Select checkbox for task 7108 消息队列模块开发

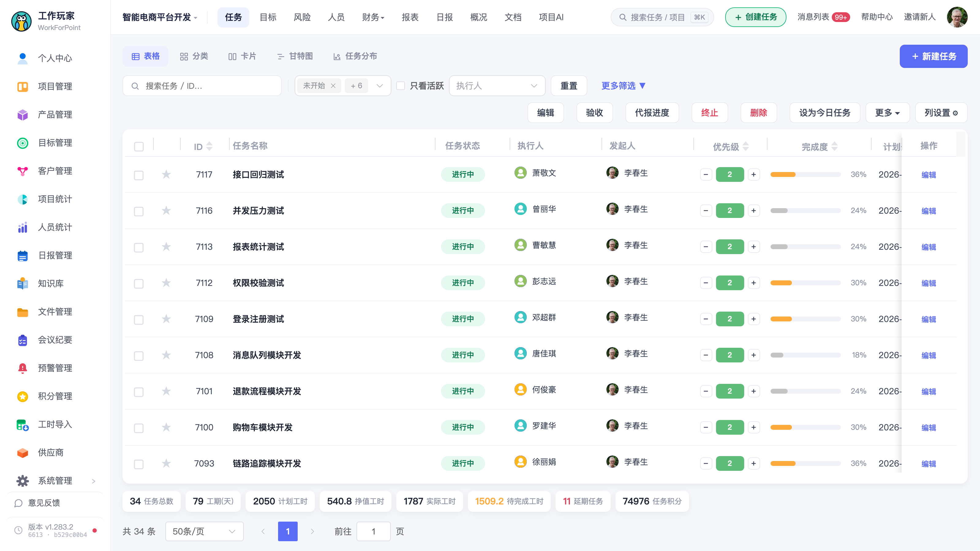pyautogui.click(x=139, y=355)
